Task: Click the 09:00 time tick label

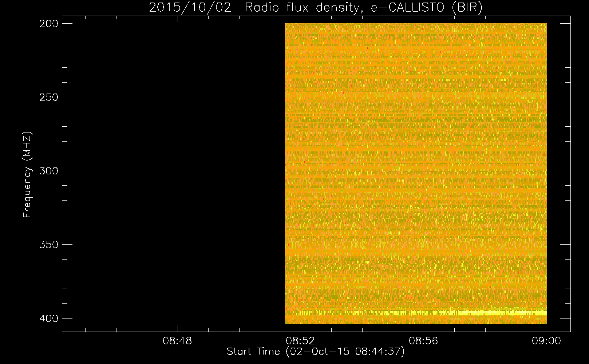Action: pos(547,341)
